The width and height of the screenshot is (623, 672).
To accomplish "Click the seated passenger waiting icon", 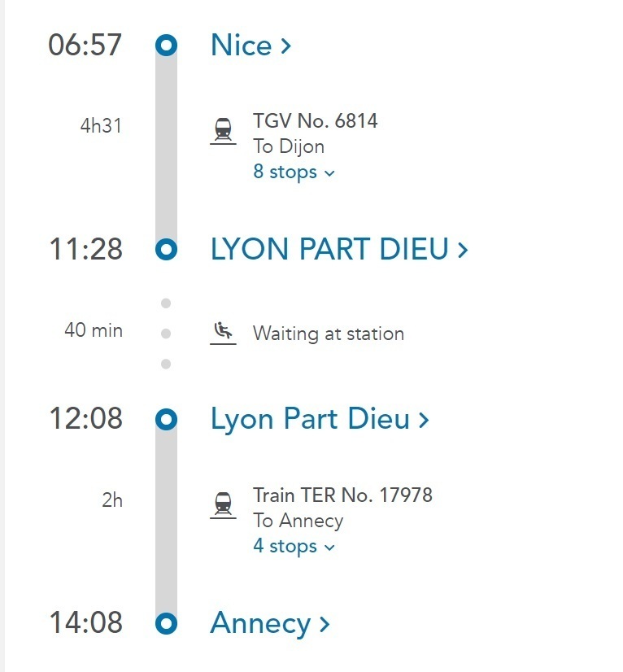I will click(x=223, y=333).
